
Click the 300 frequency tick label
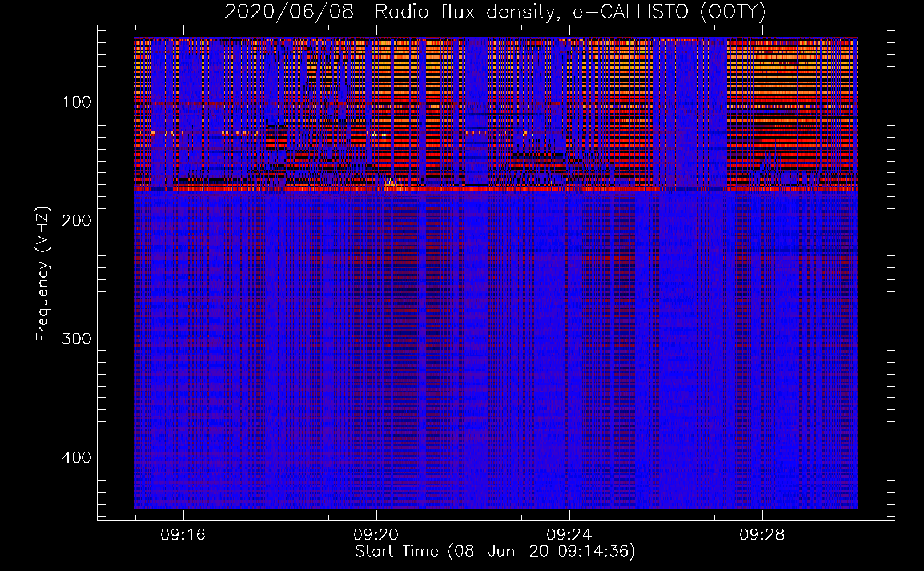77,339
